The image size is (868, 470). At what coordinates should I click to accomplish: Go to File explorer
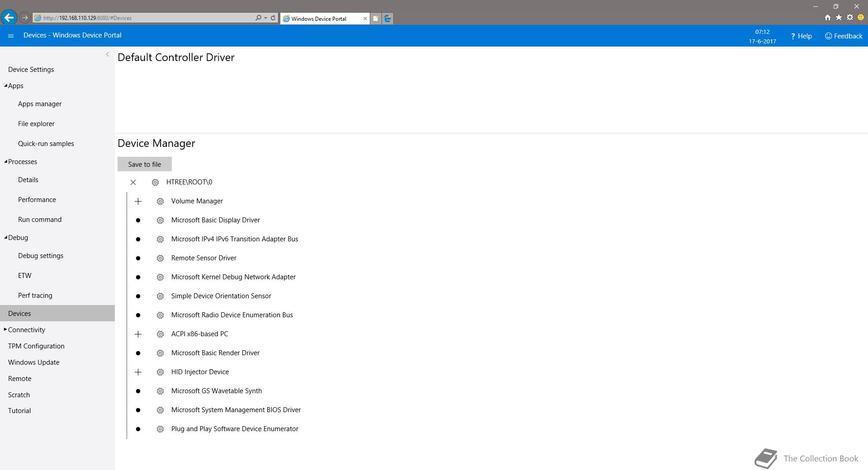(36, 123)
